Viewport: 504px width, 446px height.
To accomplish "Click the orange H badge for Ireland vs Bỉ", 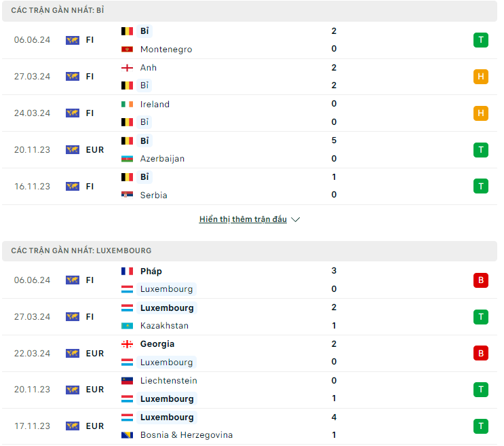I will point(480,113).
